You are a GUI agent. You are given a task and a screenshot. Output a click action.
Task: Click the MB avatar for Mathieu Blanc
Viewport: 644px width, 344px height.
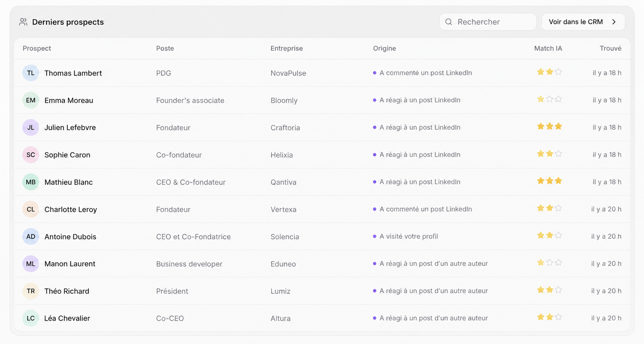(31, 182)
